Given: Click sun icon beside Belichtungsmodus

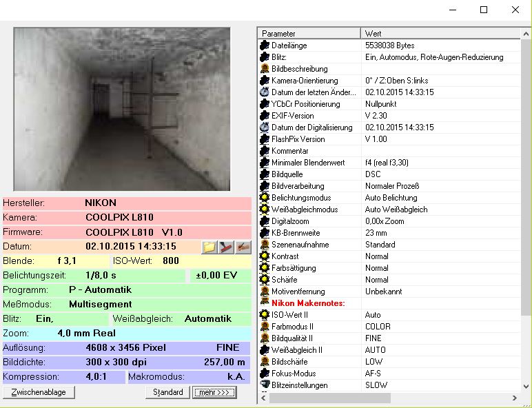Looking at the screenshot, I should [x=265, y=198].
